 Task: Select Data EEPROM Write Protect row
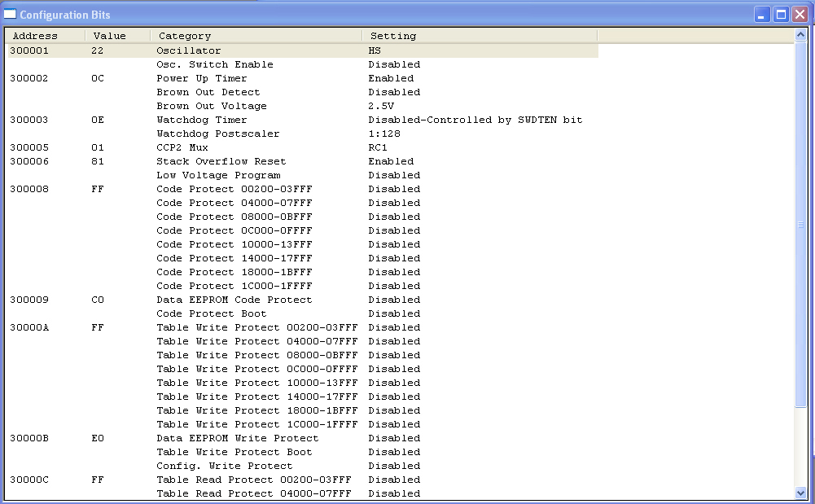coord(303,439)
